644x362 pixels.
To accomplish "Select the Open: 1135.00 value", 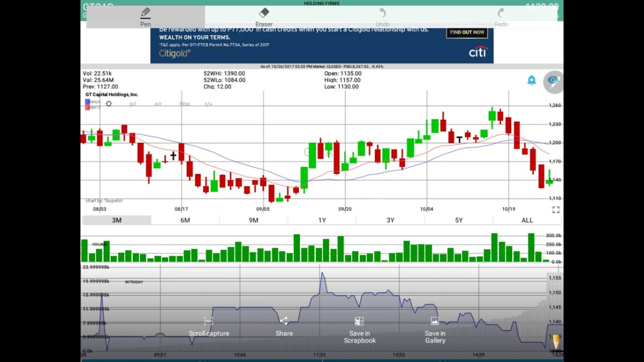I will (343, 73).
